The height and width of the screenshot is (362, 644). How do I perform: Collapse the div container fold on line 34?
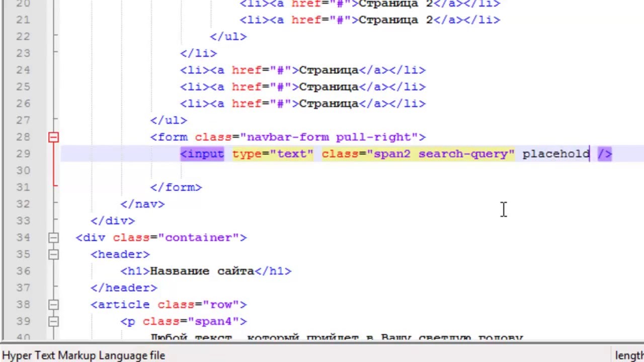(53, 238)
